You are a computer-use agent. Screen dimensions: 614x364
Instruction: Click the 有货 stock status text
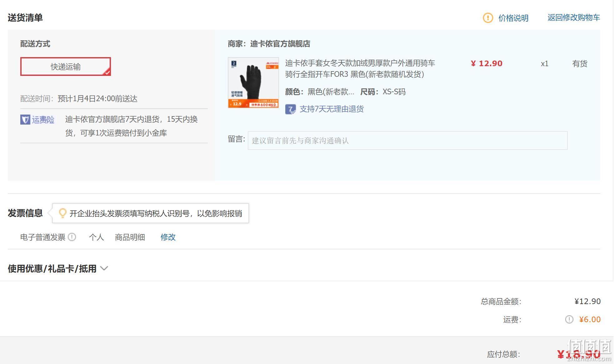coord(580,64)
